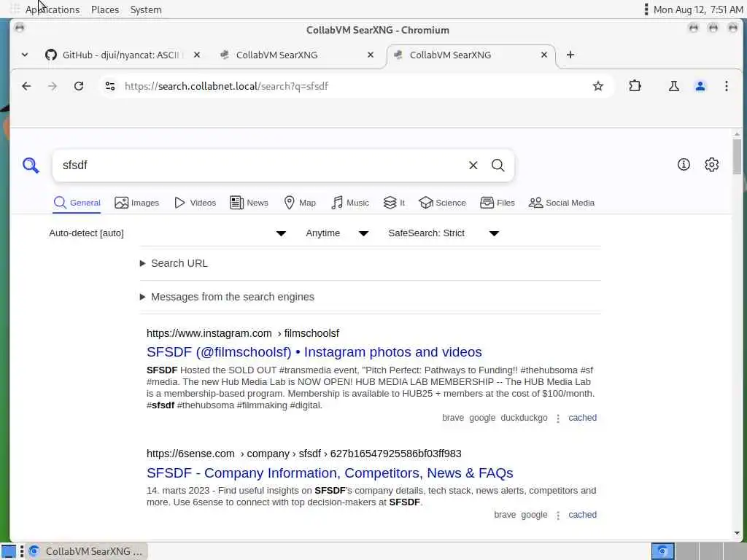The image size is (747, 560).
Task: Open the profile avatar icon
Action: coord(700,86)
